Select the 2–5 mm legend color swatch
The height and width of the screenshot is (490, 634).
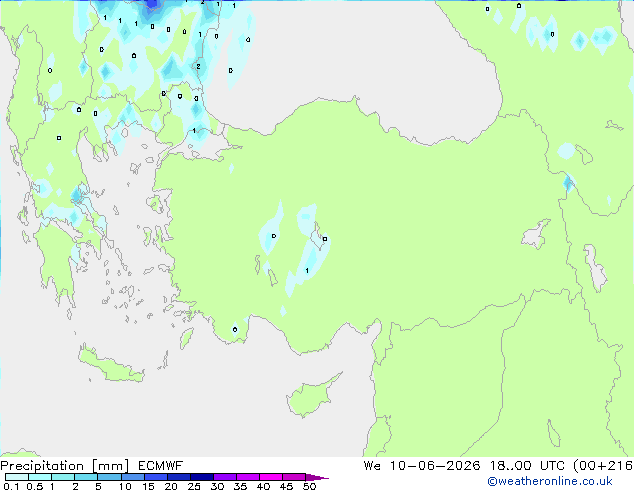pos(86,477)
